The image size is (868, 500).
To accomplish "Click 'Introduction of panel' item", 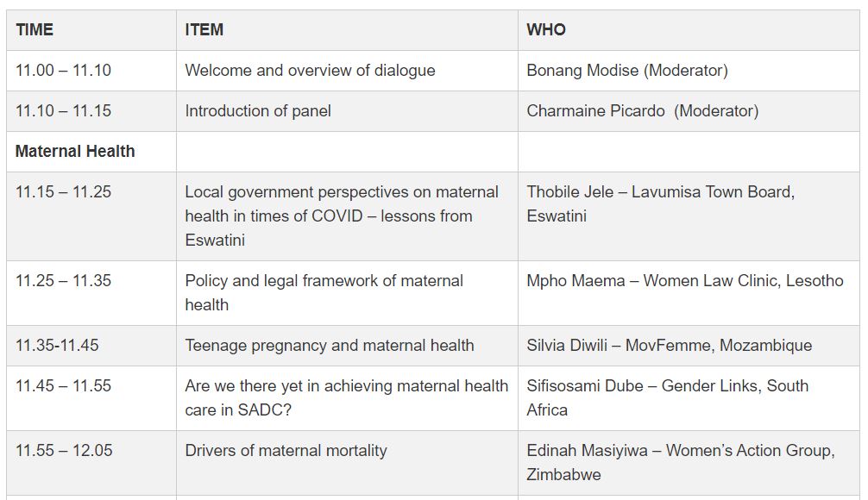I will click(x=258, y=110).
